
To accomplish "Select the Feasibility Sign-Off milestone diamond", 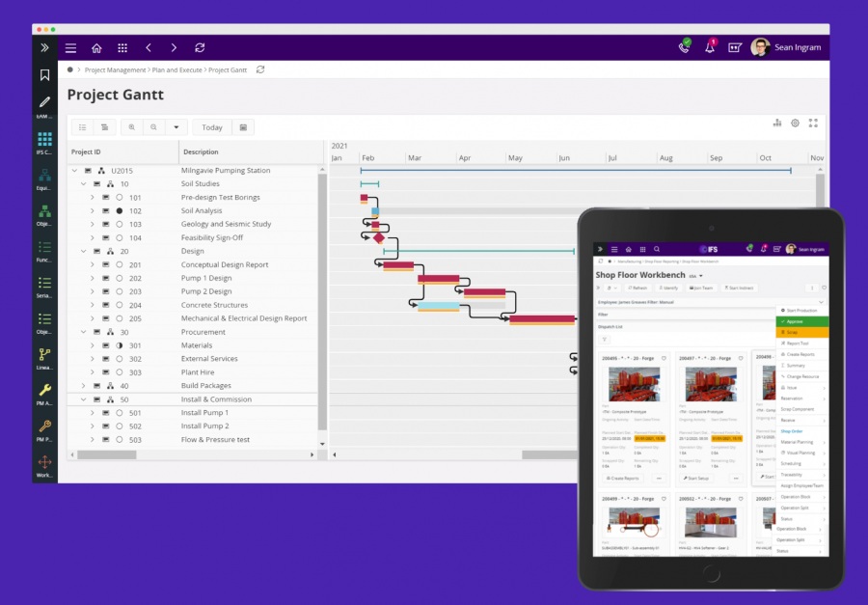I will [x=379, y=237].
